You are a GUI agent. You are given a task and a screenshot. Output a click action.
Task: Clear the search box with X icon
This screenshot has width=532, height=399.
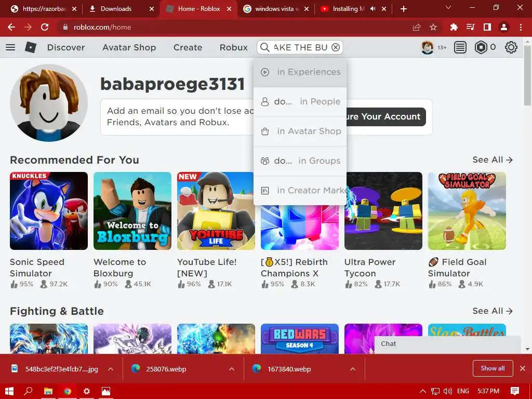coord(336,47)
